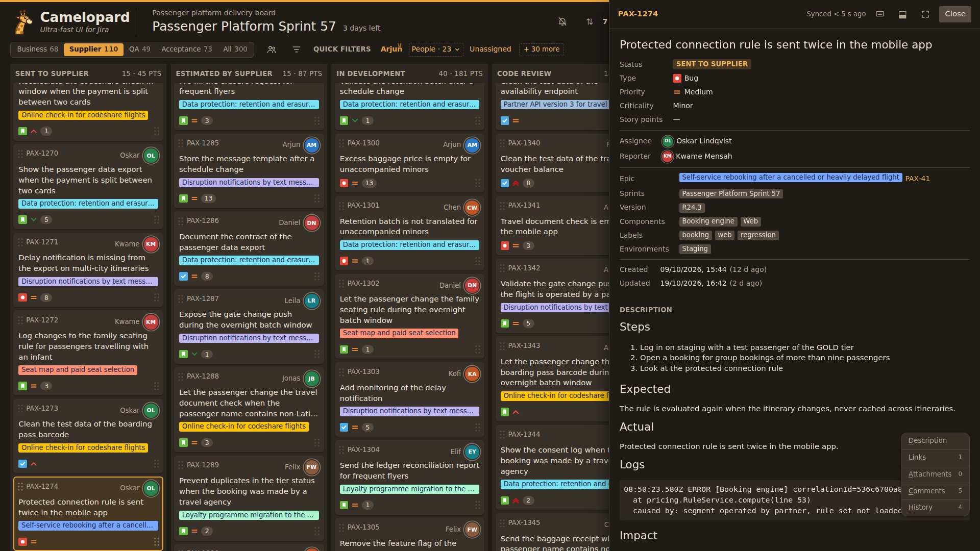Click the sync arrows icon in the header
This screenshot has height=551, width=980.
(x=590, y=21)
